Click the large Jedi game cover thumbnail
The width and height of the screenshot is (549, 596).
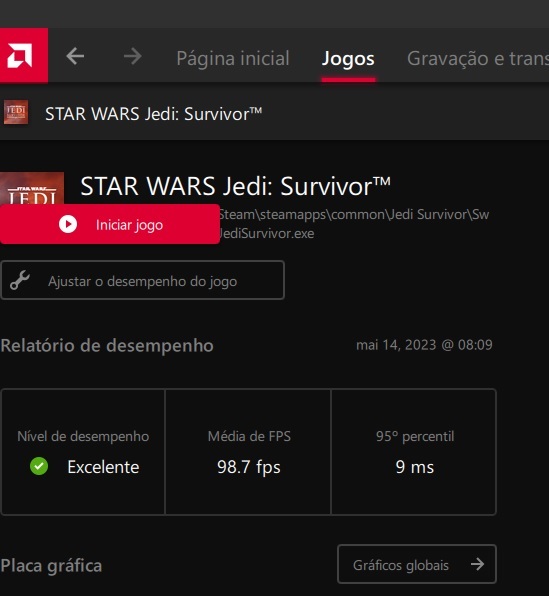(32, 188)
